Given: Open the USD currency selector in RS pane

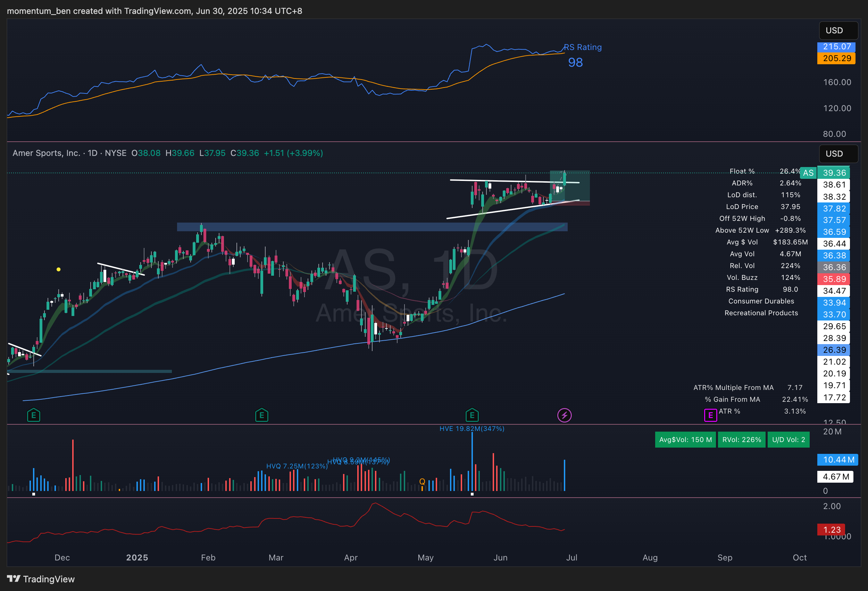Looking at the screenshot, I should tap(838, 31).
